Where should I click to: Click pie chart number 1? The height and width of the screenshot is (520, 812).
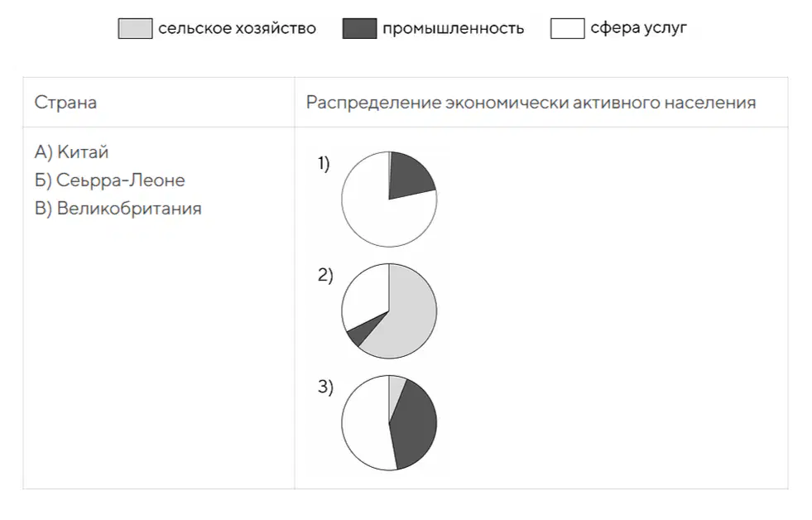[389, 200]
